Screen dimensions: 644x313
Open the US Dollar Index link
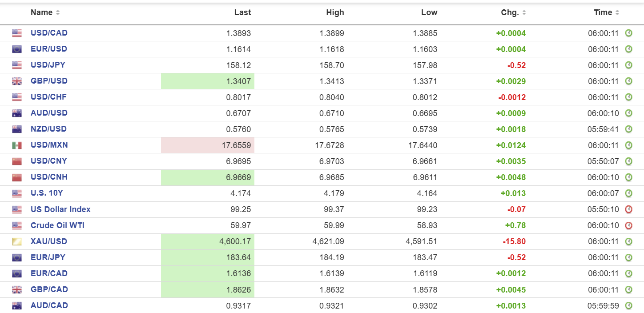click(x=60, y=209)
